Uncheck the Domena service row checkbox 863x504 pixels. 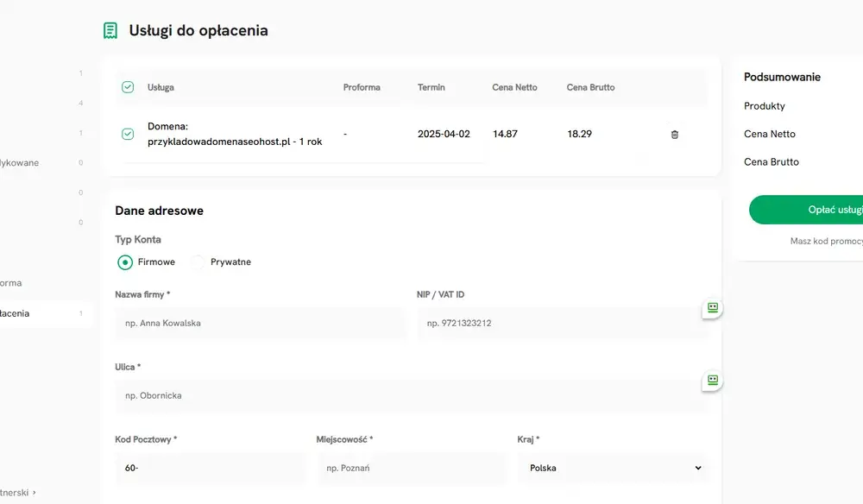[x=128, y=135]
